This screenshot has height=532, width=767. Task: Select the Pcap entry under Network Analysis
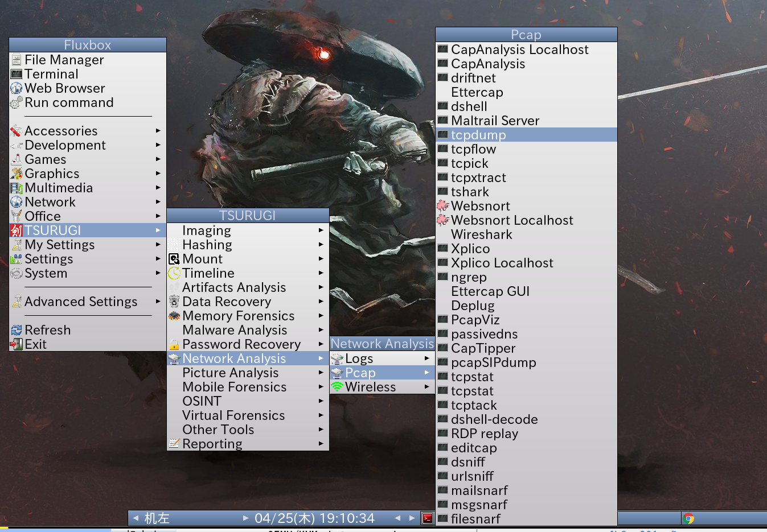[x=382, y=373]
